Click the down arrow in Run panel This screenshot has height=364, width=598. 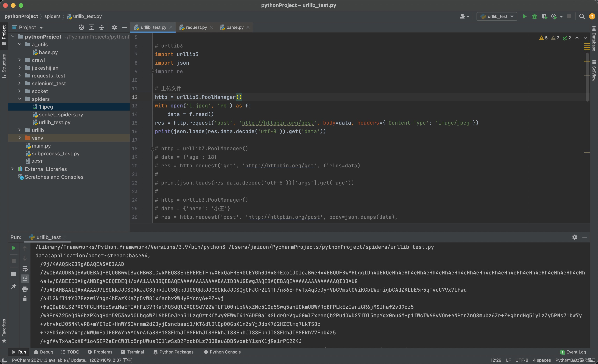[x=25, y=258]
